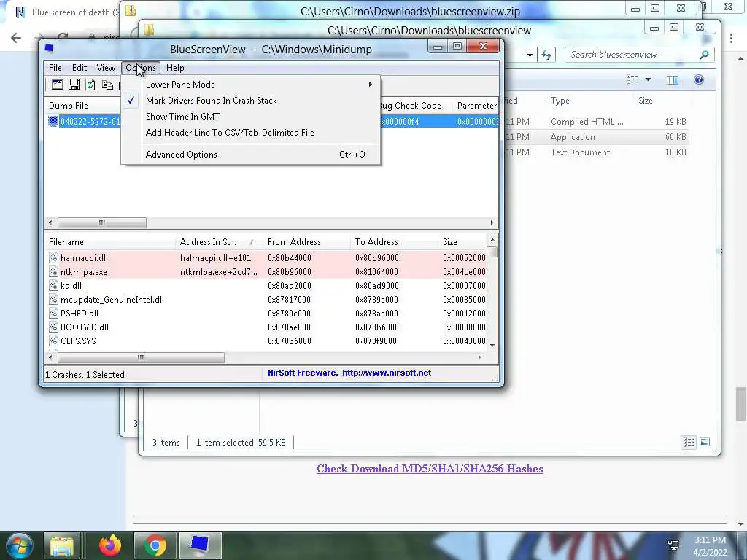Image resolution: width=747 pixels, height=560 pixels.
Task: Click the mcupdate_GenuineIntel.dll file icon
Action: pos(53,300)
